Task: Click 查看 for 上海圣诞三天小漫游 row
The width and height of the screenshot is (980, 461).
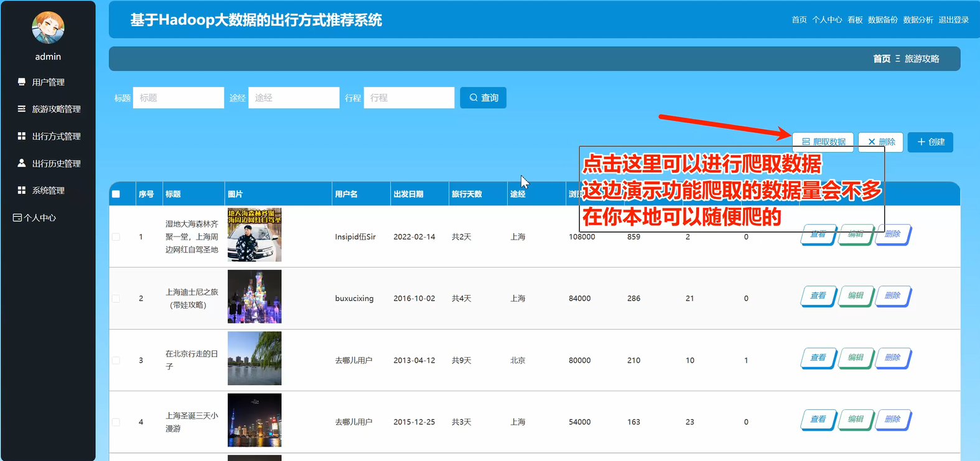Action: coord(818,419)
